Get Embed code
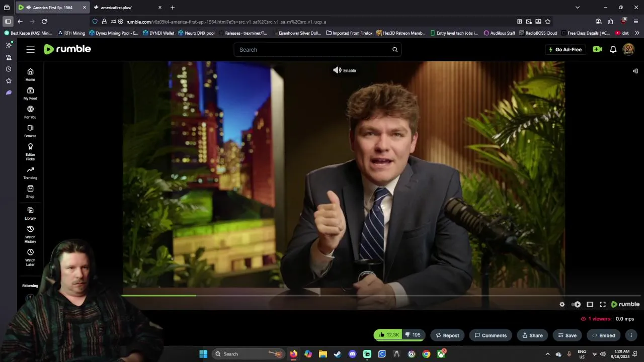This screenshot has height=362, width=644. [603, 335]
